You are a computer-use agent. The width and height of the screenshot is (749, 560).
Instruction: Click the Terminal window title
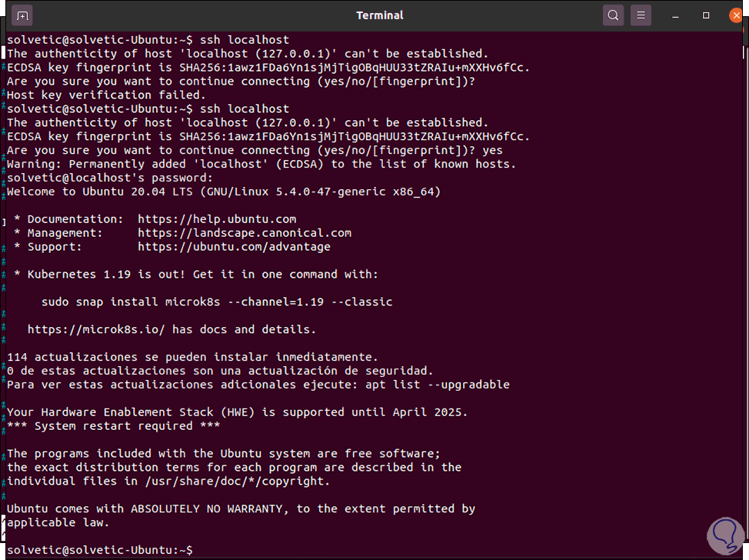(x=380, y=15)
